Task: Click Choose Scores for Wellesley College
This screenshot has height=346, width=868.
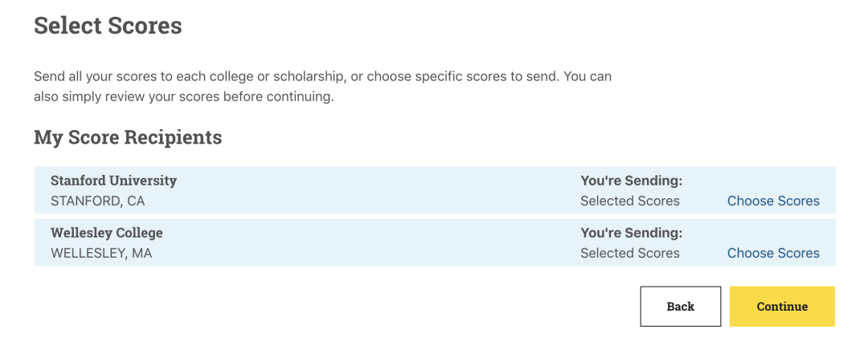Action: pos(773,253)
